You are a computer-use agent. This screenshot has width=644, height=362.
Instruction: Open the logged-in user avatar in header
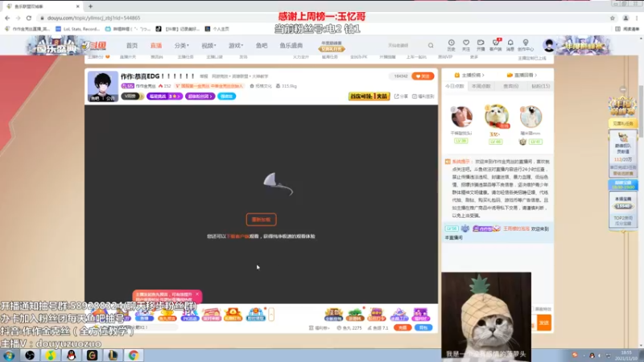tap(549, 45)
